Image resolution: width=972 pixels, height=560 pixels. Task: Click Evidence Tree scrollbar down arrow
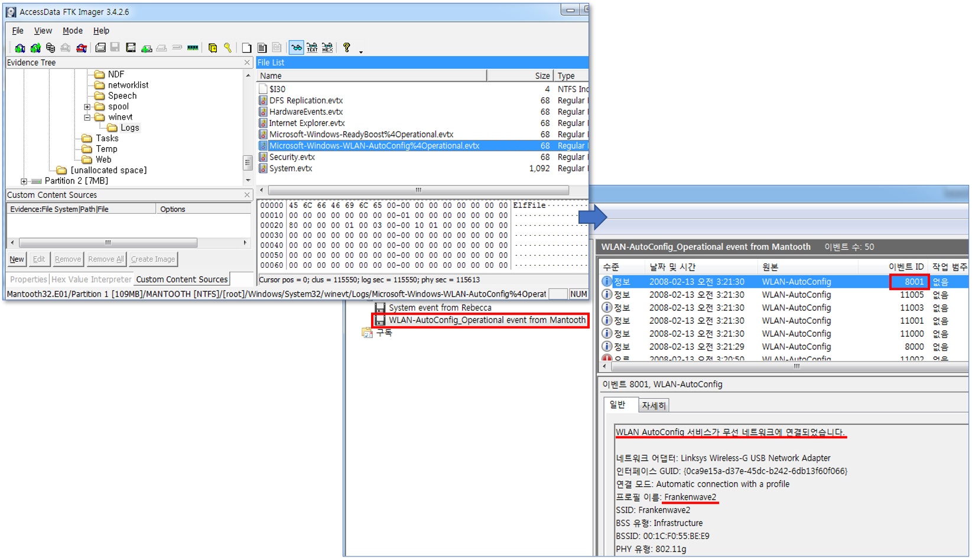coord(248,180)
